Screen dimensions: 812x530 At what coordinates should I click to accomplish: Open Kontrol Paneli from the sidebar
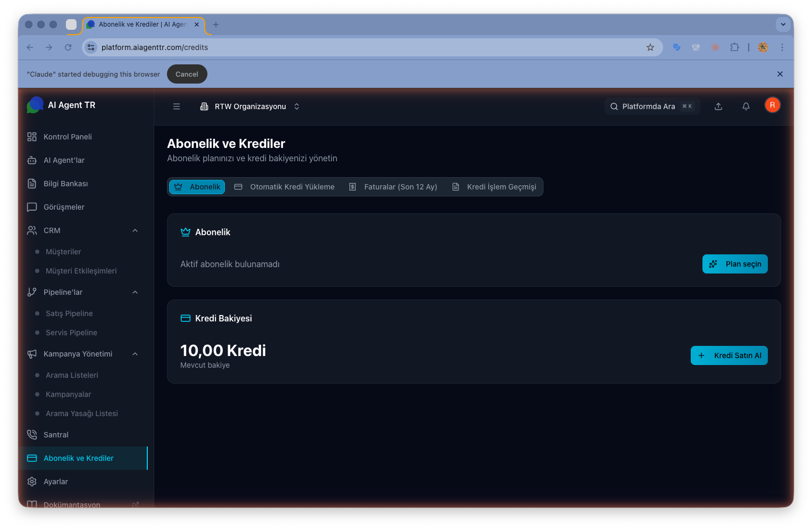pos(68,137)
